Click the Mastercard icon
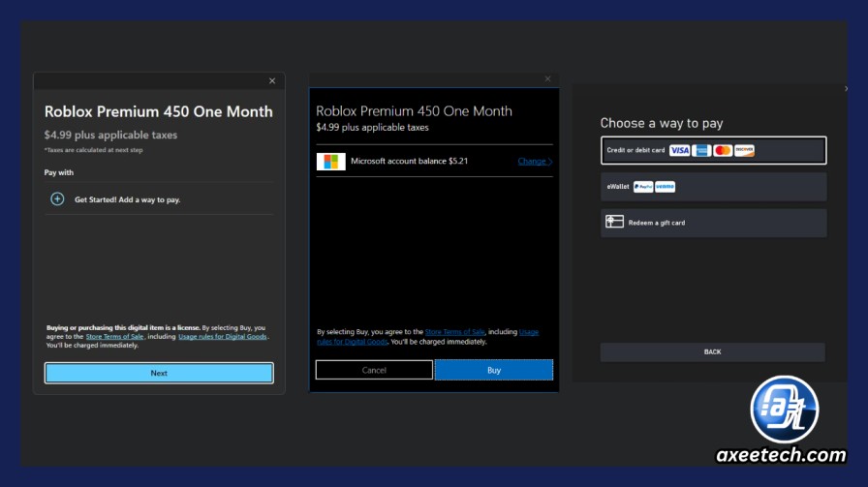 [x=723, y=150]
